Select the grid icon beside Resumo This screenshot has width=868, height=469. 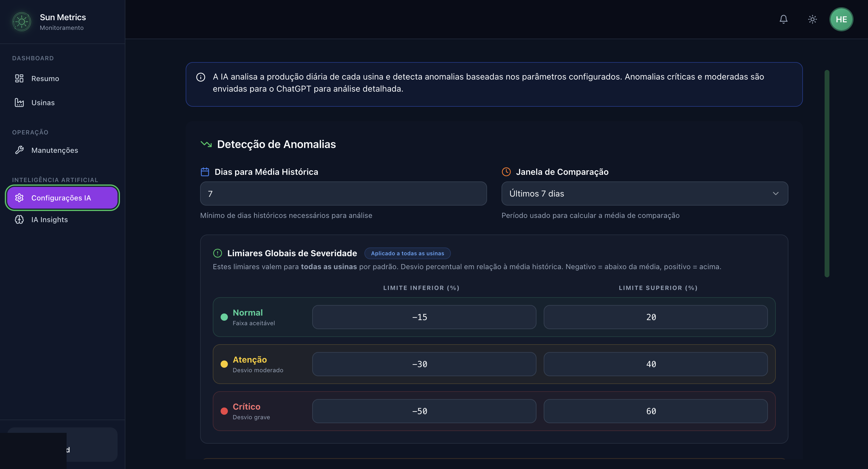[x=19, y=78]
